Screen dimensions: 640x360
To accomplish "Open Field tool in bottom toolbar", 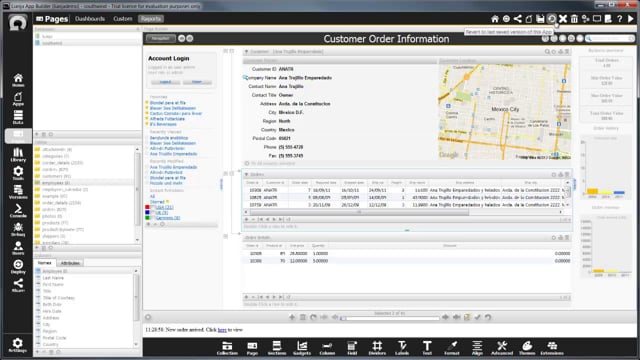I will 352,348.
